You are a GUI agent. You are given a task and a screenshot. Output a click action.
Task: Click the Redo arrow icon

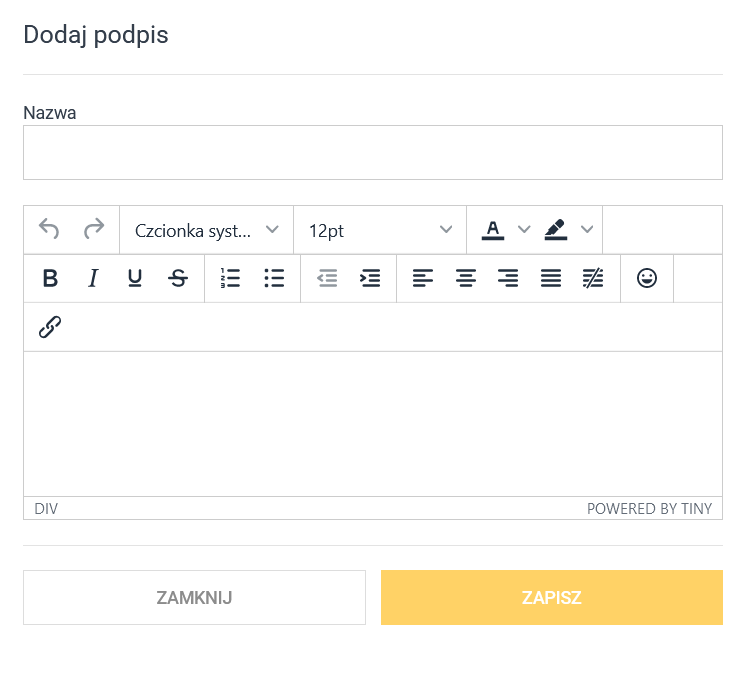94,230
